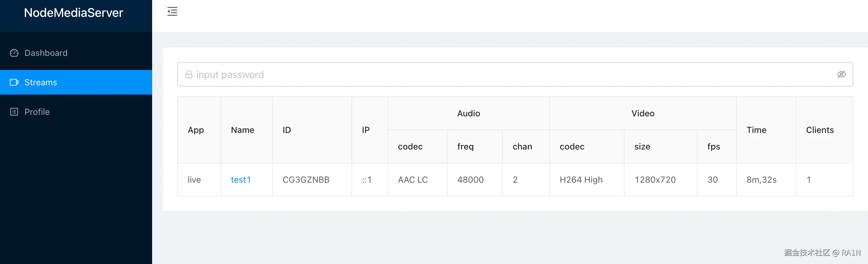Viewport: 868px width, 264px height.
Task: Select the Streams menu item
Action: point(41,82)
